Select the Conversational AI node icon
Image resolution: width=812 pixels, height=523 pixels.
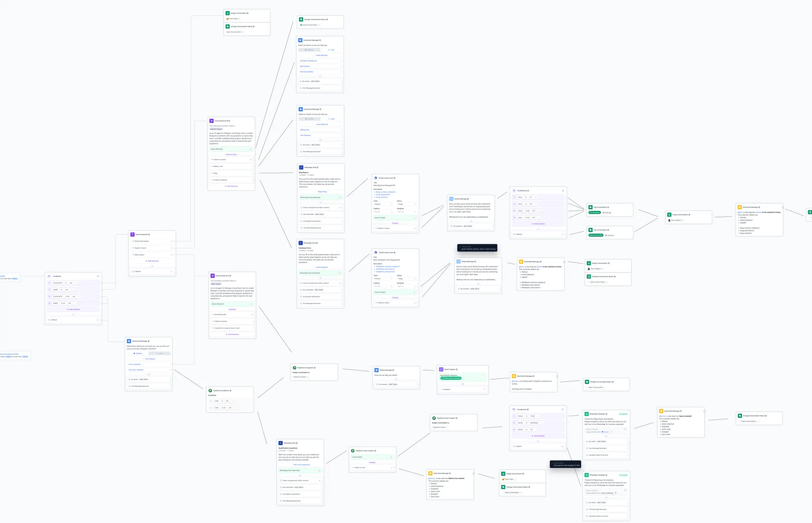212,121
